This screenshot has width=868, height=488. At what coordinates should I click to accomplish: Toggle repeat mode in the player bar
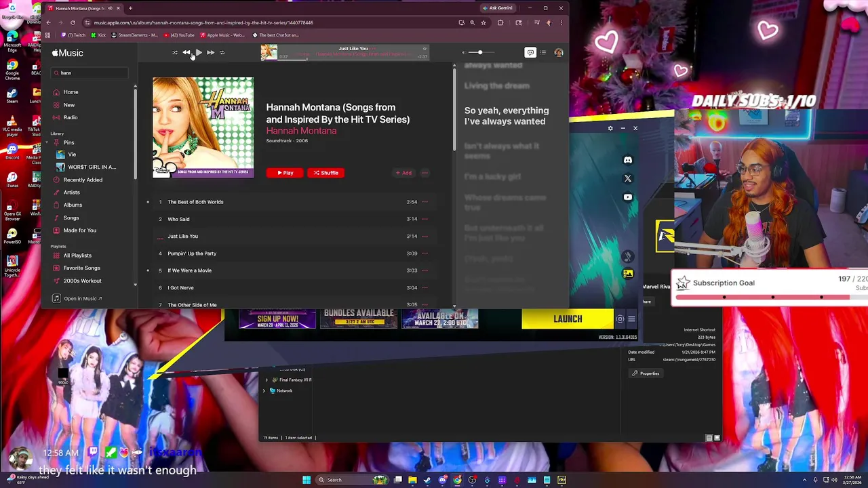tap(222, 52)
